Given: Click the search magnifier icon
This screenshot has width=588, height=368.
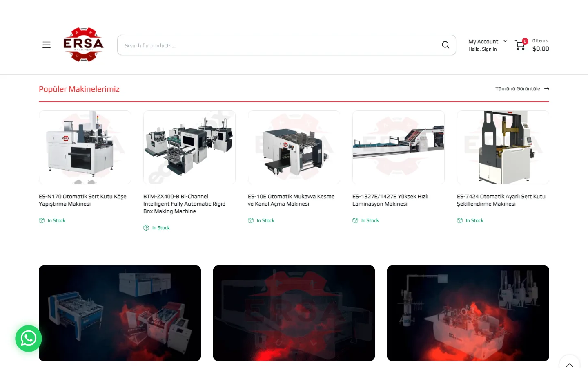Looking at the screenshot, I should (445, 45).
